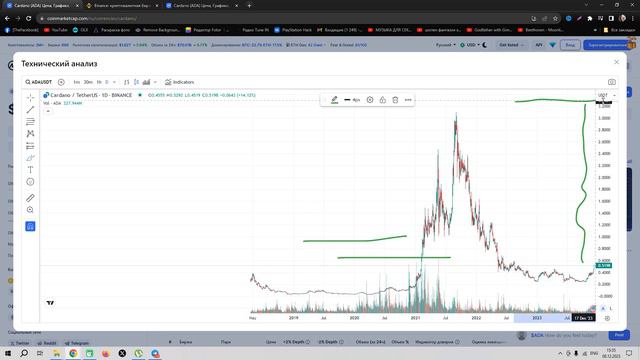Change drawing line color with pencil icon
The image size is (640, 360).
click(x=334, y=100)
